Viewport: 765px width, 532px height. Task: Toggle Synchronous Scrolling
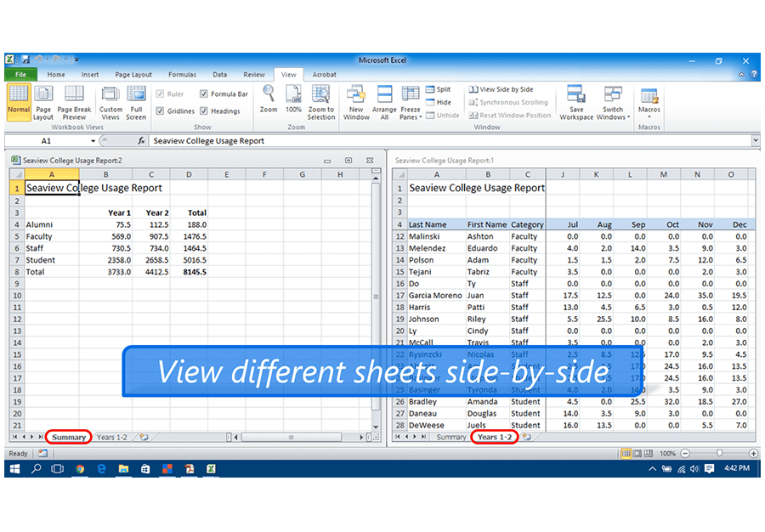click(508, 102)
